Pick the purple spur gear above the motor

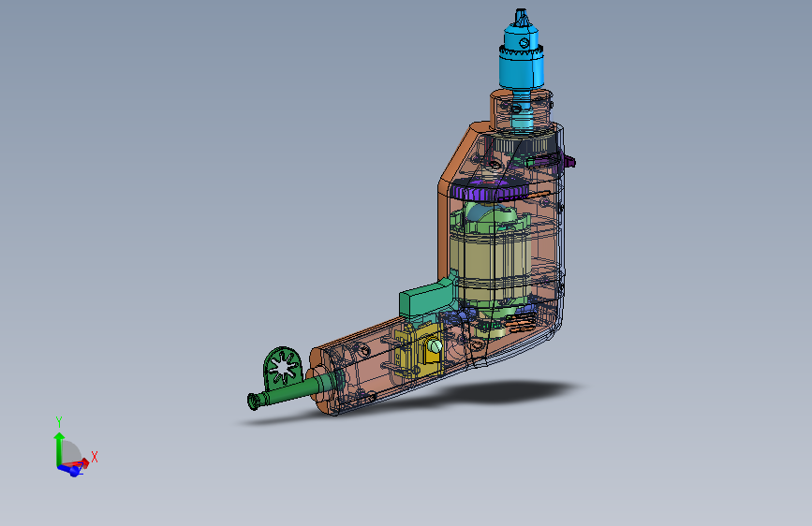coord(490,191)
